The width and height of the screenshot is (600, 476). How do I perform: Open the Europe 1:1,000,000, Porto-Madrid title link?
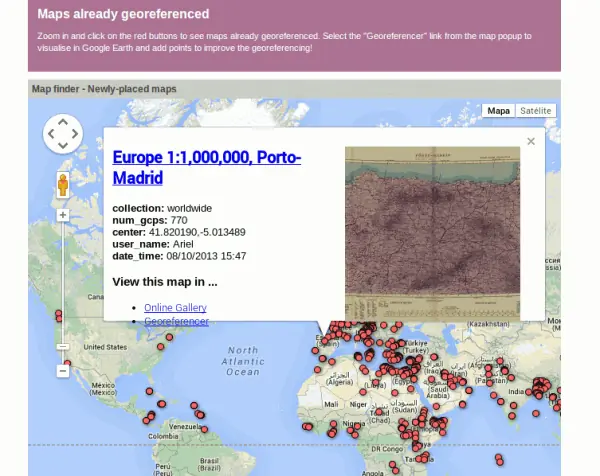[x=207, y=168]
